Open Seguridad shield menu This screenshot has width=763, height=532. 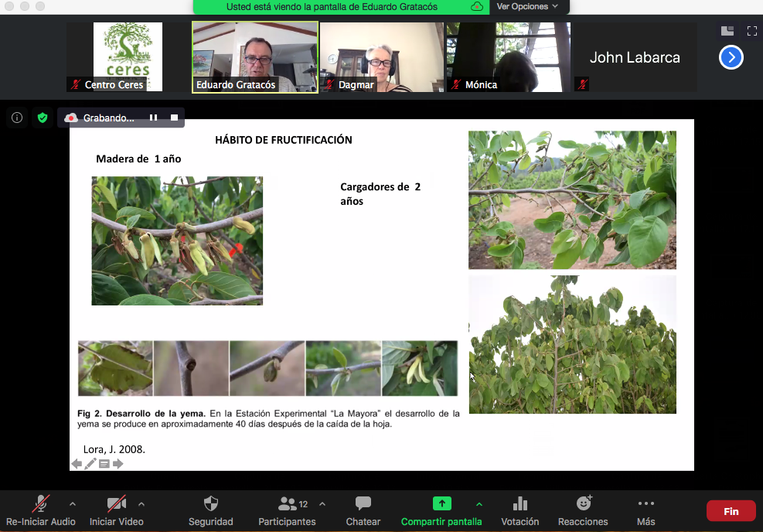point(211,510)
